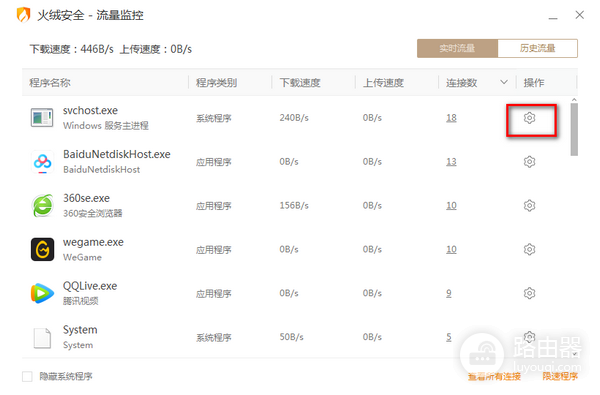Click the BaiduNetdiskHost program icon
This screenshot has width=600, height=395.
tap(42, 162)
